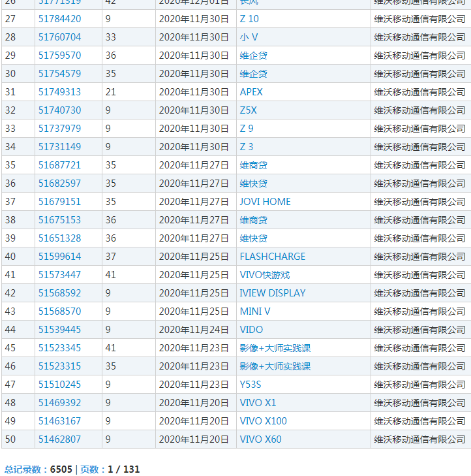Select date 2020年11月23日 in row 47
This screenshot has width=471, height=476.
click(x=194, y=385)
